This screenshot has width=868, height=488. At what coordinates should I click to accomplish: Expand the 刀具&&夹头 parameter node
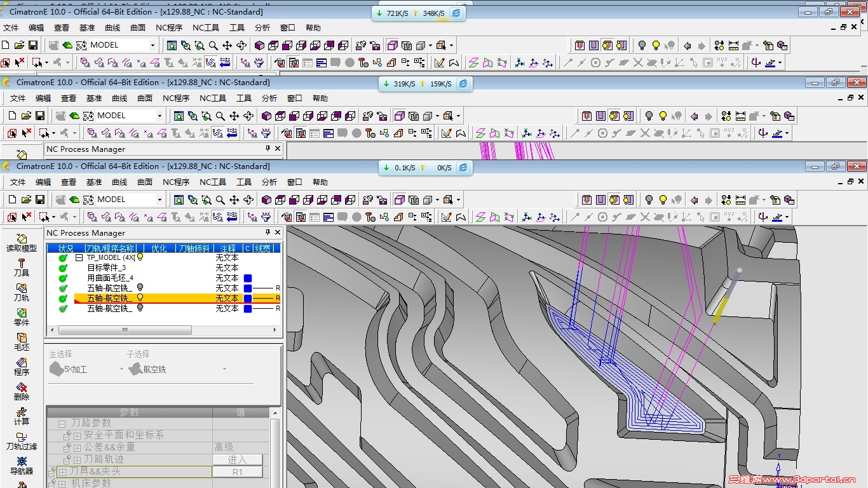62,471
